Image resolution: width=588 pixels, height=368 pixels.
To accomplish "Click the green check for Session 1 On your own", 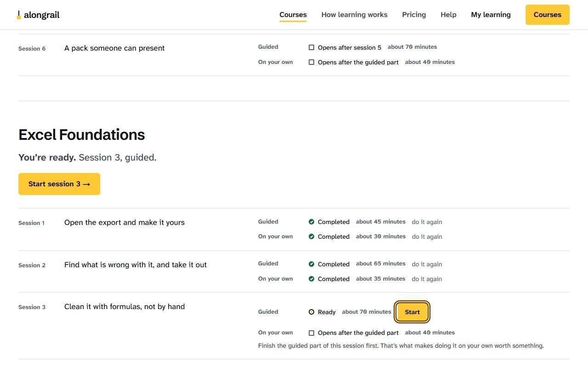I will pos(311,236).
